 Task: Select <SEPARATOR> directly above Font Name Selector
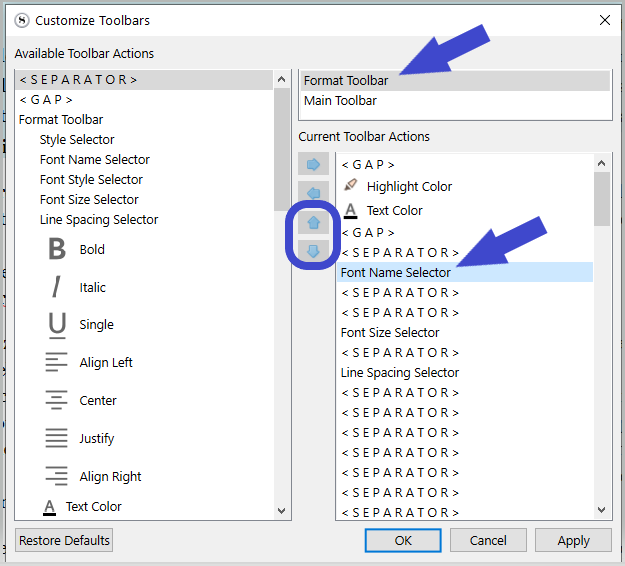(465, 252)
